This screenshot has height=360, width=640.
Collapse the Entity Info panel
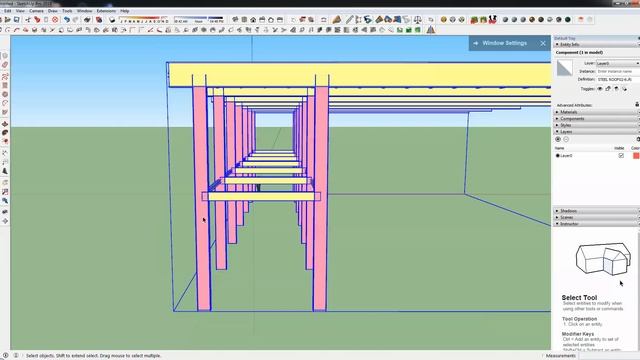pyautogui.click(x=596, y=44)
